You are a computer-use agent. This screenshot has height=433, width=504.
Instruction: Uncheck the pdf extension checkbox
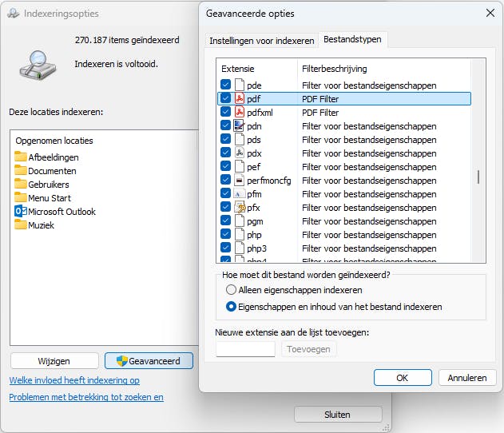point(226,98)
